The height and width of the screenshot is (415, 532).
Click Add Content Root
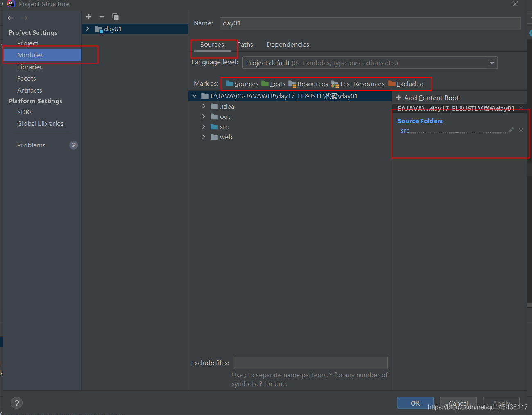pyautogui.click(x=428, y=98)
